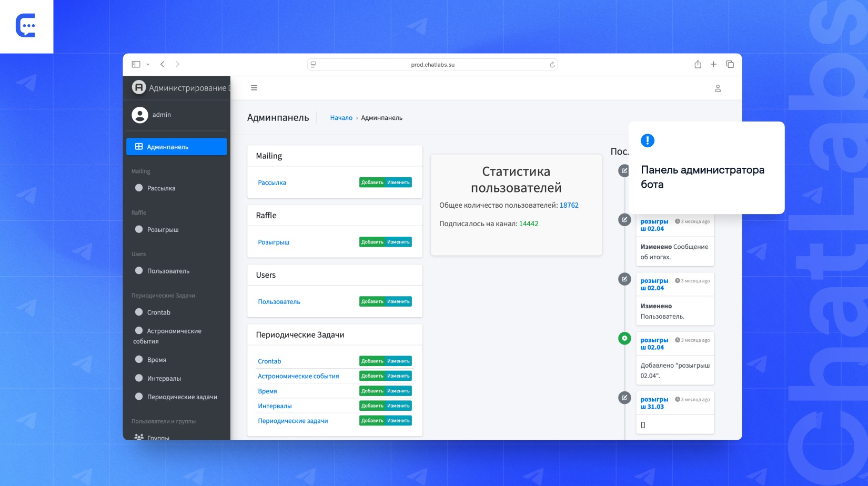The image size is (868, 486).
Task: Click the Группы icon in the sidebar
Action: pyautogui.click(x=138, y=437)
